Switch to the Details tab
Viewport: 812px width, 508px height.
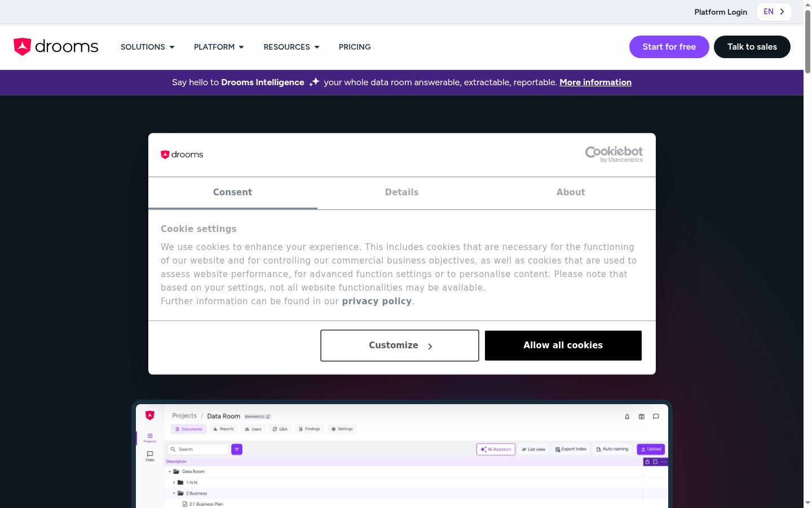(402, 192)
